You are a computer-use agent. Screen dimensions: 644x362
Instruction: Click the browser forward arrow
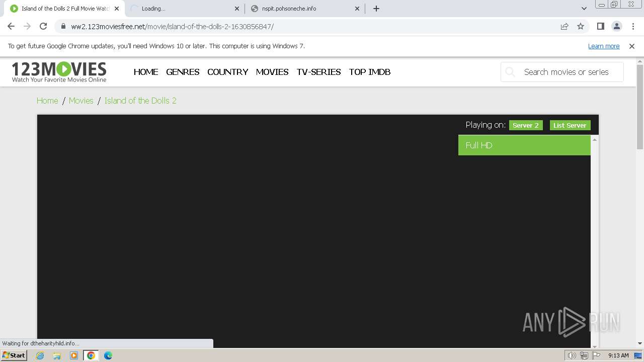(x=27, y=26)
